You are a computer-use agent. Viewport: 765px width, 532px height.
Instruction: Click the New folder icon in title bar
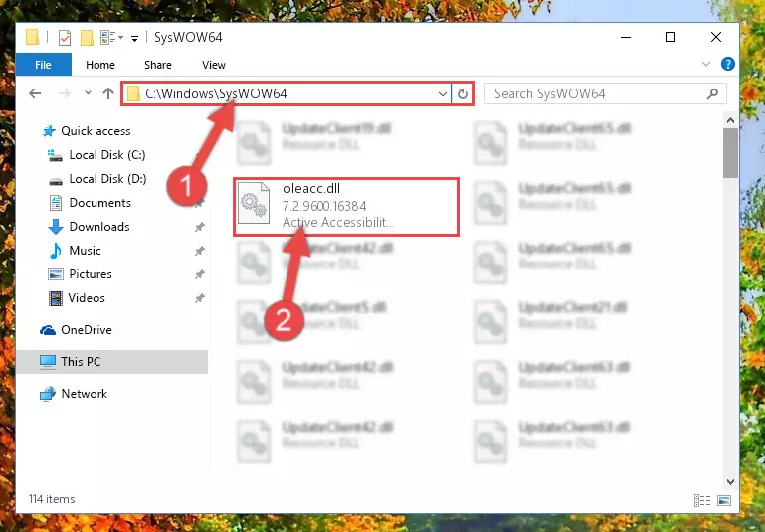(87, 37)
